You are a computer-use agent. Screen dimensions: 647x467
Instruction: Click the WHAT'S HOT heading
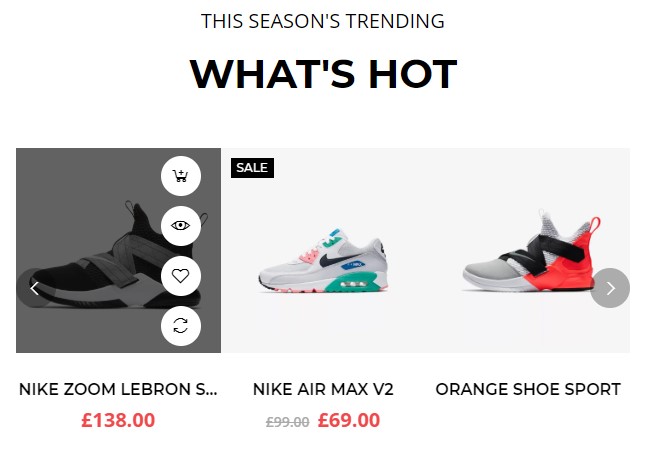[323, 74]
